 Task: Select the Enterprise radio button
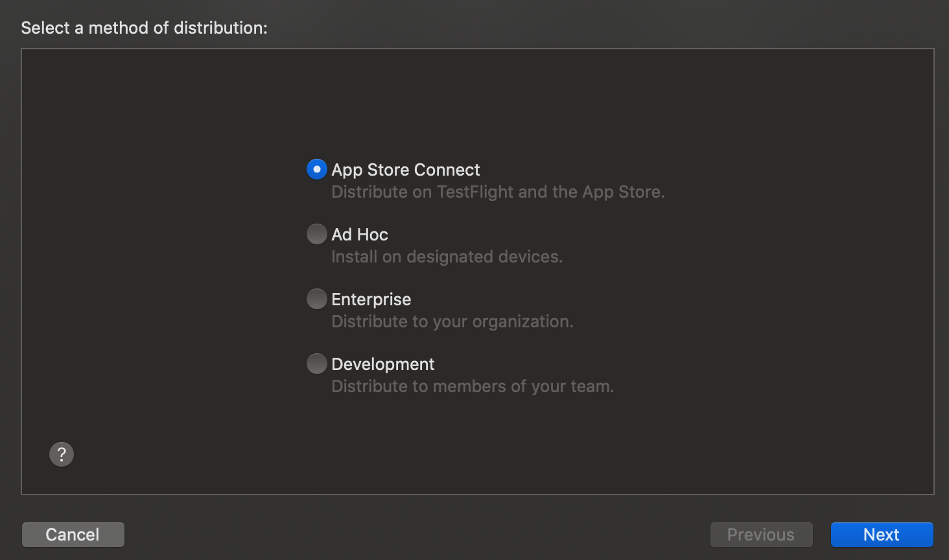click(316, 299)
